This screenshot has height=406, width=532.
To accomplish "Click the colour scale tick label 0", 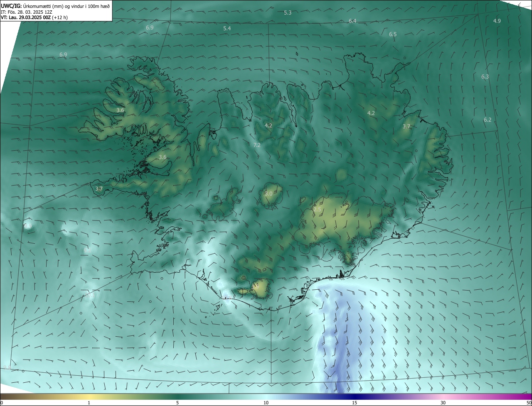I will pos(2,403).
